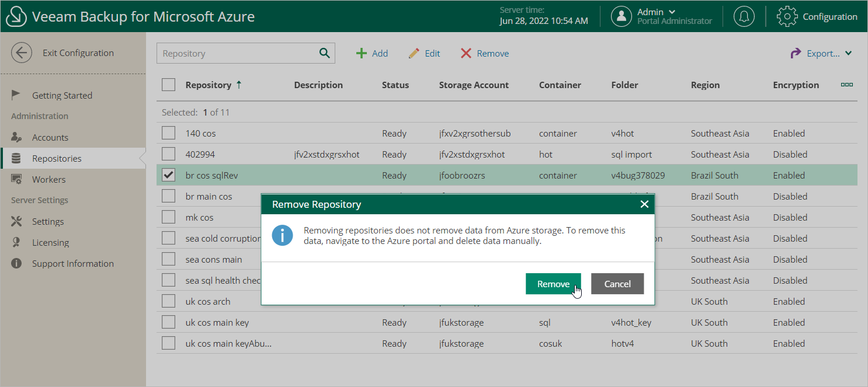Image resolution: width=868 pixels, height=387 pixels.
Task: Click the v4hot_key folder cell
Action: [631, 322]
